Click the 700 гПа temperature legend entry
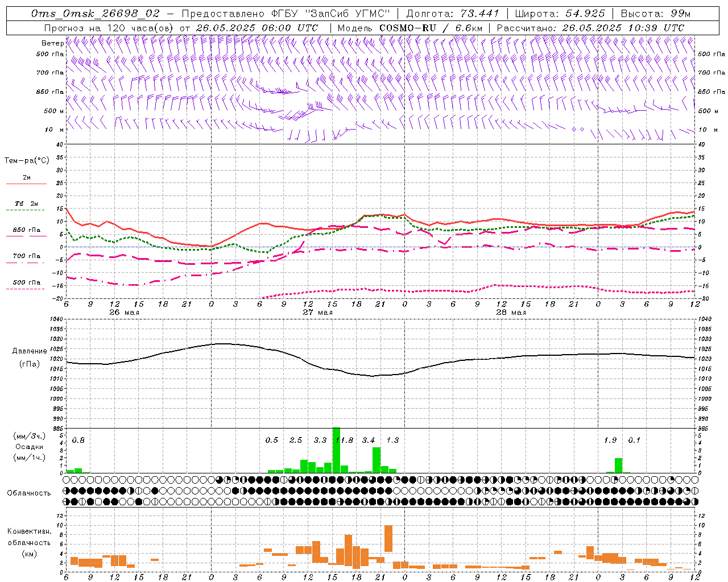 tap(27, 256)
